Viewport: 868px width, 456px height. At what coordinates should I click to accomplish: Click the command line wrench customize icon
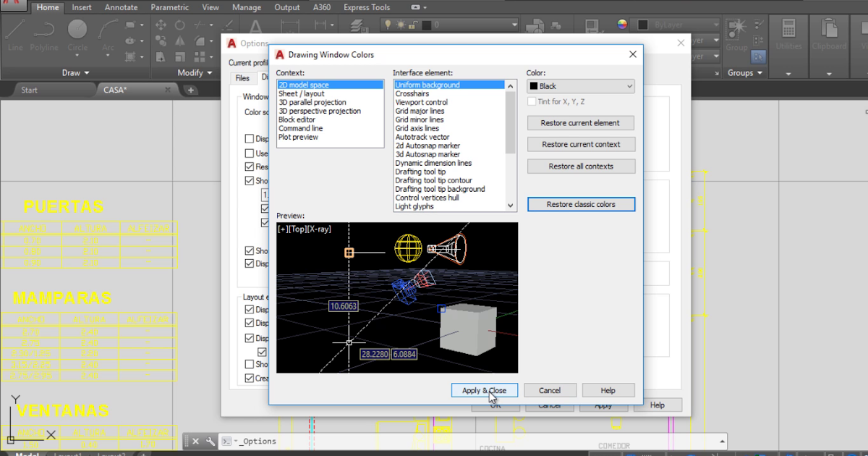pos(210,441)
